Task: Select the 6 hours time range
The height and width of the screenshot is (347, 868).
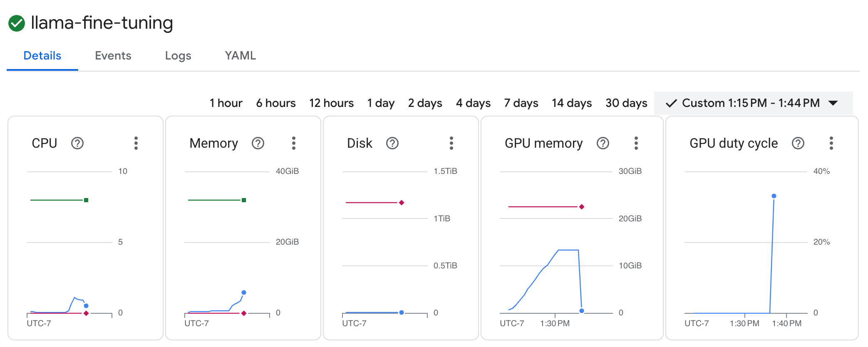Action: (x=276, y=103)
